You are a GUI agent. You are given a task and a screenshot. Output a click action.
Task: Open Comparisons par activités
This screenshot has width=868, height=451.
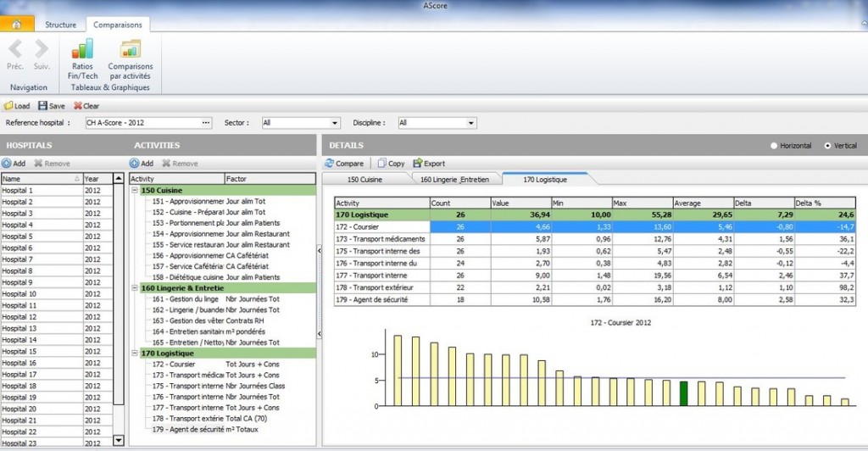coord(130,59)
